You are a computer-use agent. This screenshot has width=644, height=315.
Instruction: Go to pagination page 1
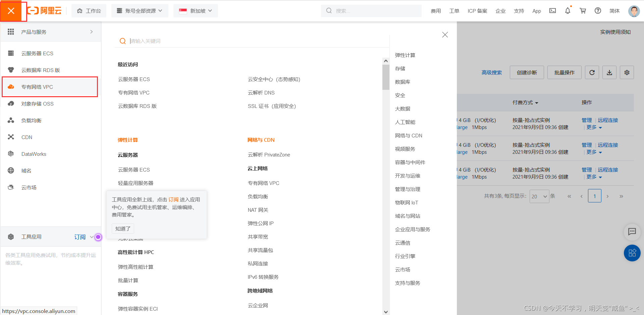click(x=595, y=196)
